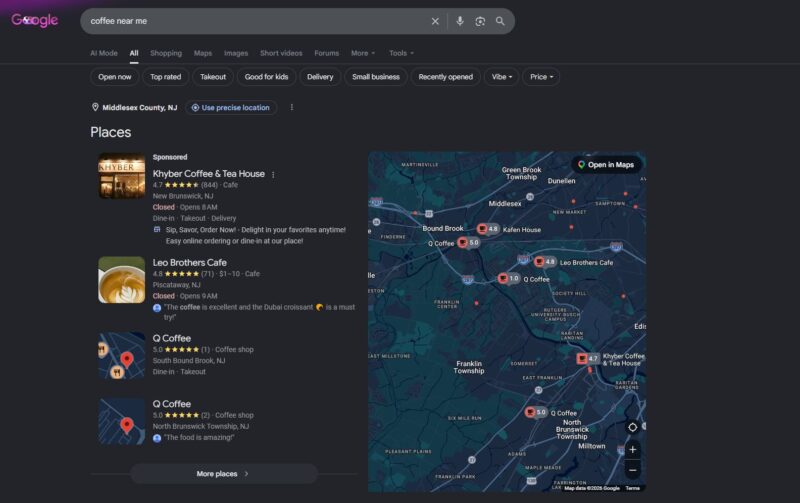The image size is (800, 503).
Task: Click the Q Coffee North Brunswick map thumbnail
Action: (x=121, y=421)
